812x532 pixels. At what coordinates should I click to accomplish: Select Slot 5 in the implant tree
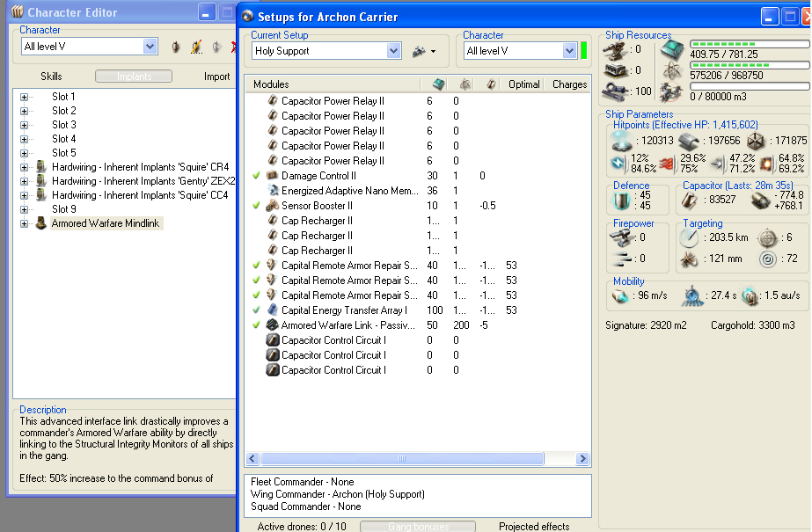[63, 153]
